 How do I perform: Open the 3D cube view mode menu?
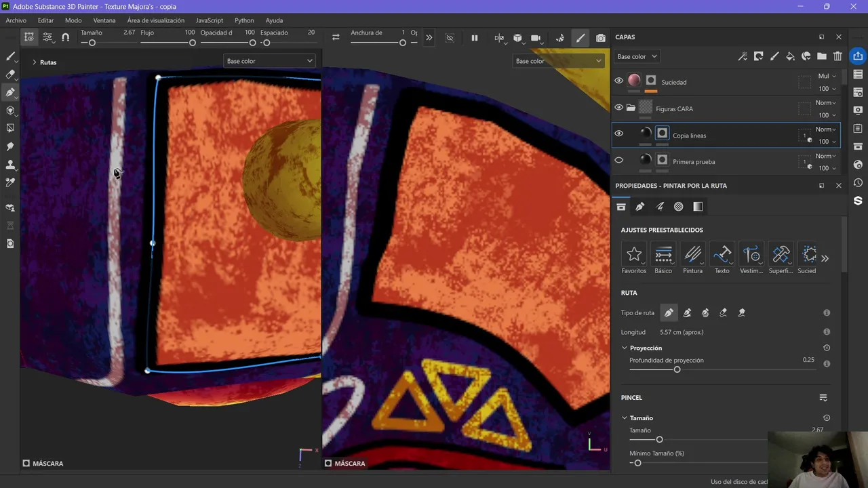tap(518, 38)
